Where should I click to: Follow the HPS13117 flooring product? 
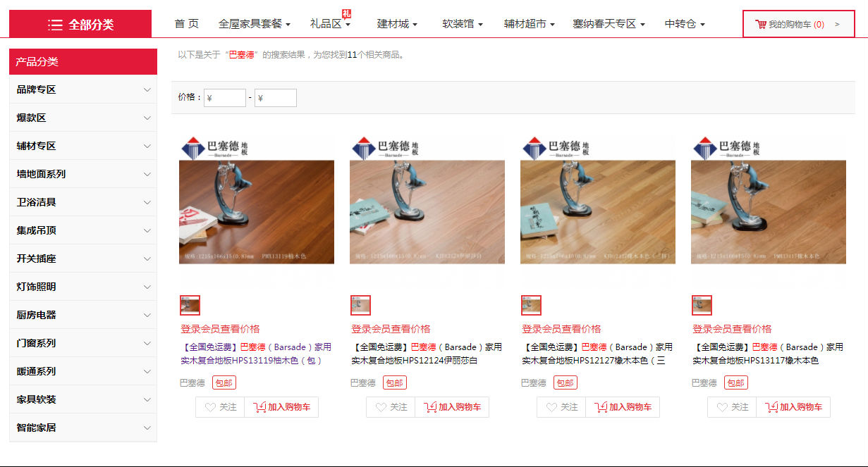click(x=732, y=407)
